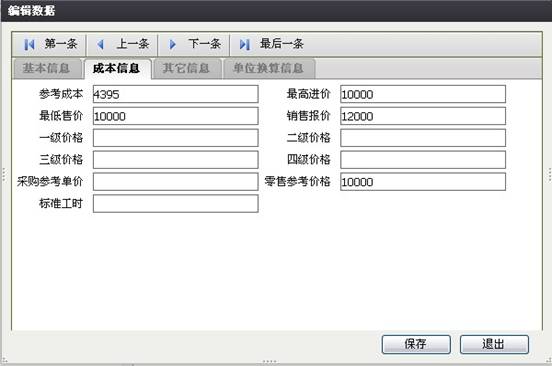Click the previous-record arrow icon

100,44
